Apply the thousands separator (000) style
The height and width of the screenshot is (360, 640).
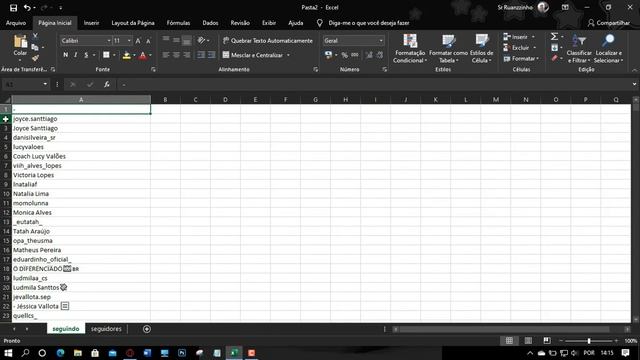[355, 55]
